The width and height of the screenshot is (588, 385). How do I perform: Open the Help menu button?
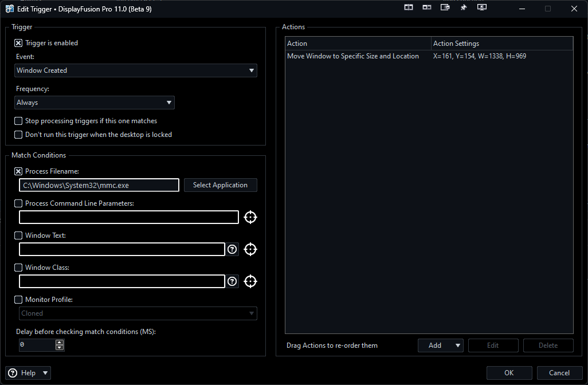28,373
